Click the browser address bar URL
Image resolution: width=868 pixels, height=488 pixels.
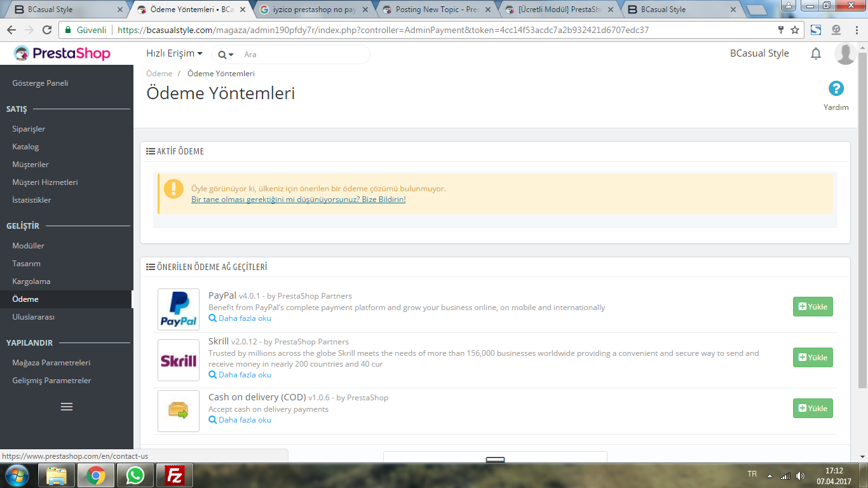(x=383, y=30)
